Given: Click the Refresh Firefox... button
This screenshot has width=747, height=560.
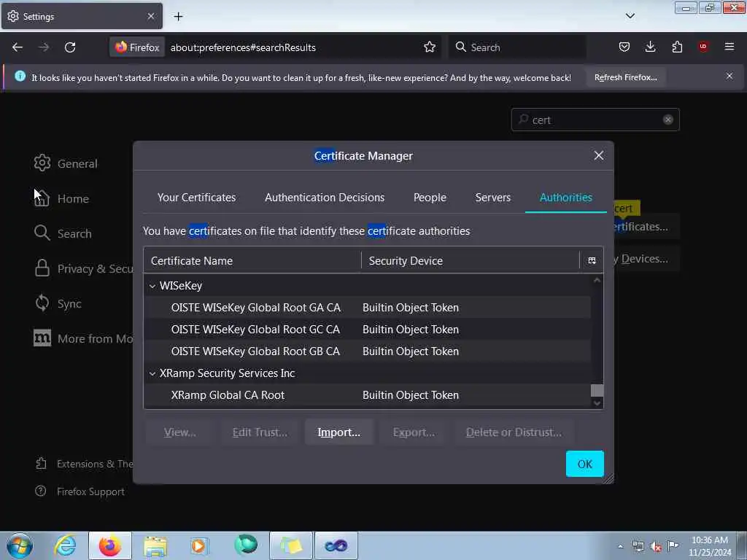Looking at the screenshot, I should coord(625,77).
